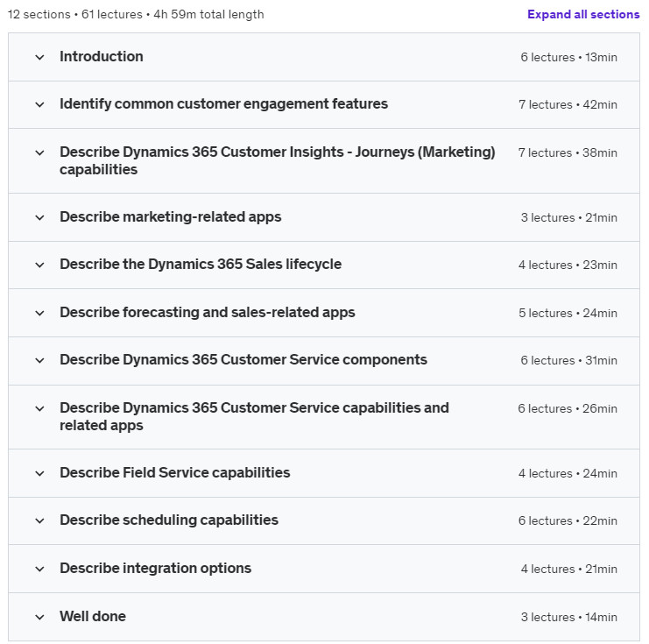Expand chevron for Well done section
The width and height of the screenshot is (649, 644).
tap(39, 617)
